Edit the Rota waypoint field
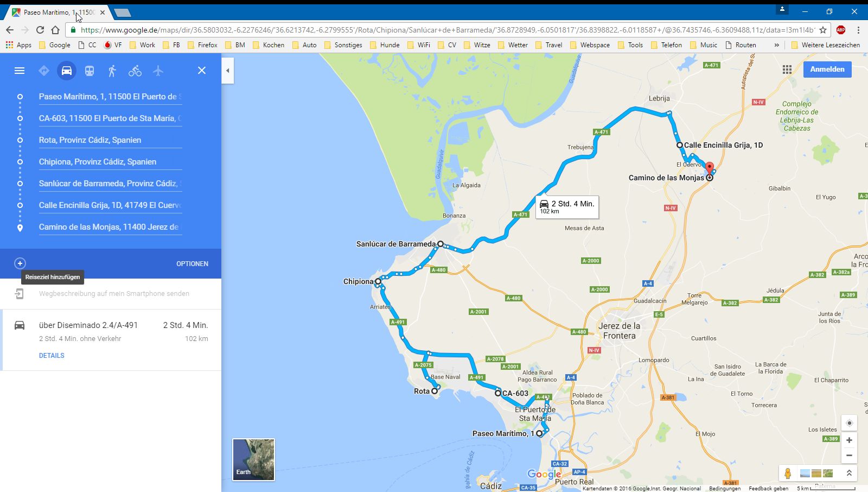 [x=110, y=140]
